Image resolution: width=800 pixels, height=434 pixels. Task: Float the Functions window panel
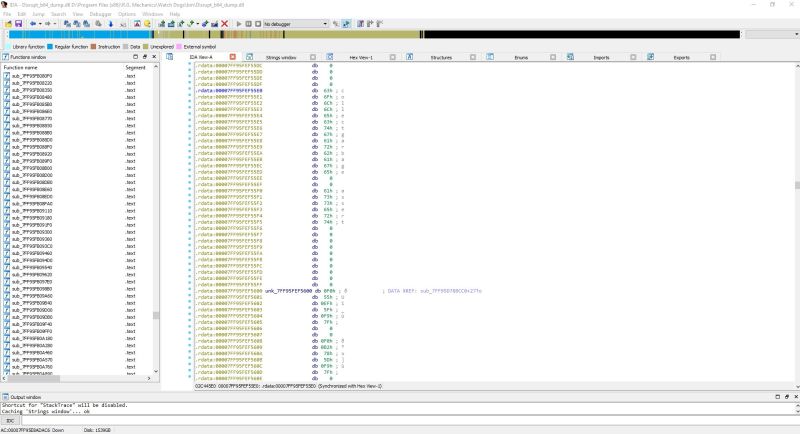point(145,57)
